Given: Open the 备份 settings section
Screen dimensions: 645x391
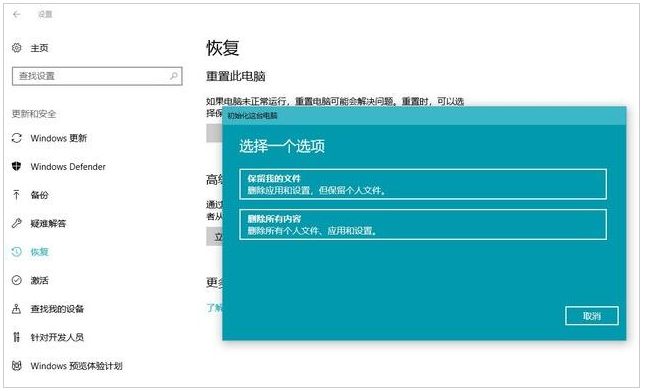Looking at the screenshot, I should coord(39,195).
